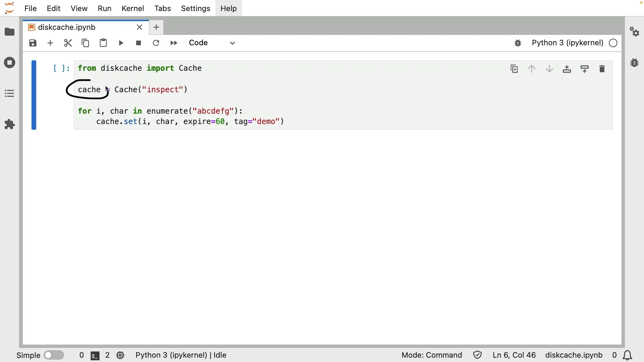This screenshot has height=362, width=644.
Task: Restart kernel and run all cells
Action: click(x=174, y=43)
